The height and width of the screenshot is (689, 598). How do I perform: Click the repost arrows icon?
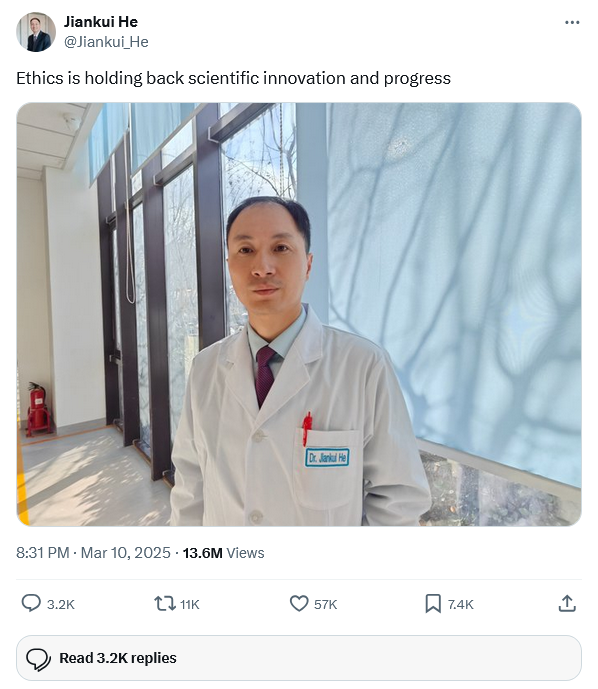pyautogui.click(x=165, y=604)
